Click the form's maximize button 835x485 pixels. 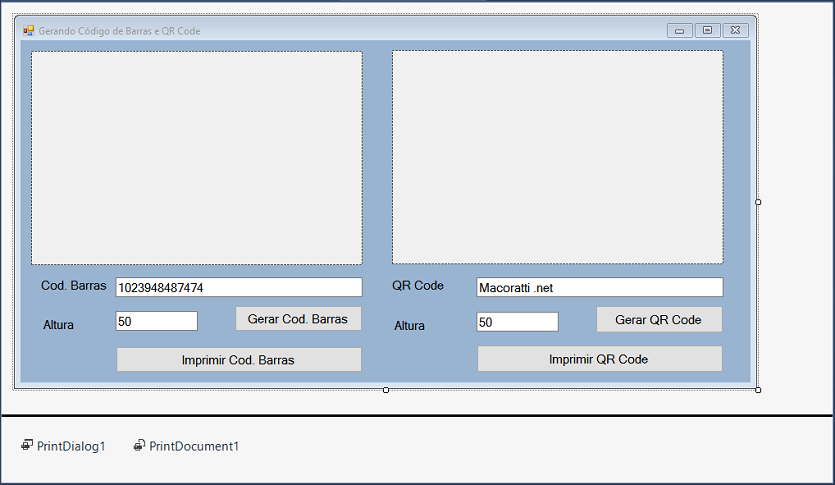pyautogui.click(x=707, y=30)
